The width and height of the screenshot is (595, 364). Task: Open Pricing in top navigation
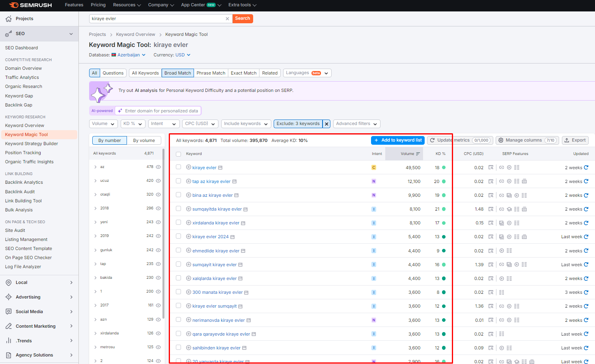point(98,5)
